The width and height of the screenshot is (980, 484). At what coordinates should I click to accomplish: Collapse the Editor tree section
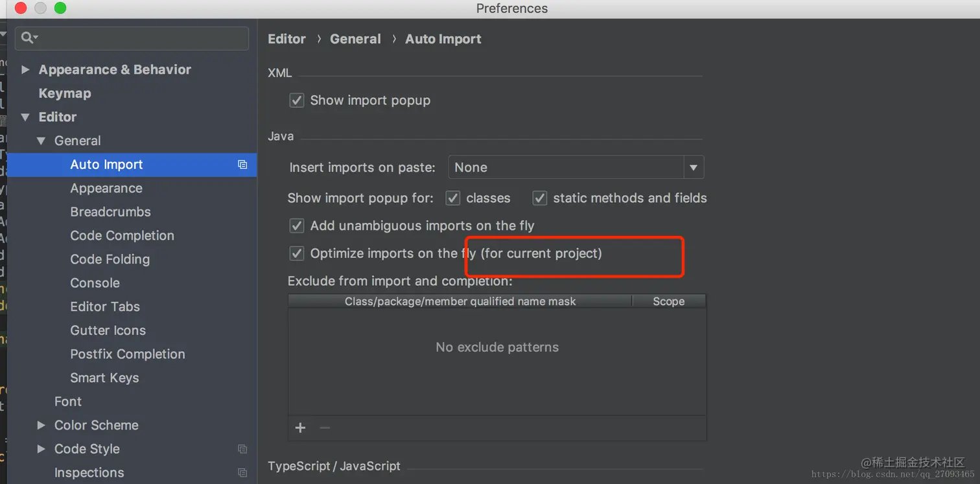coord(25,117)
